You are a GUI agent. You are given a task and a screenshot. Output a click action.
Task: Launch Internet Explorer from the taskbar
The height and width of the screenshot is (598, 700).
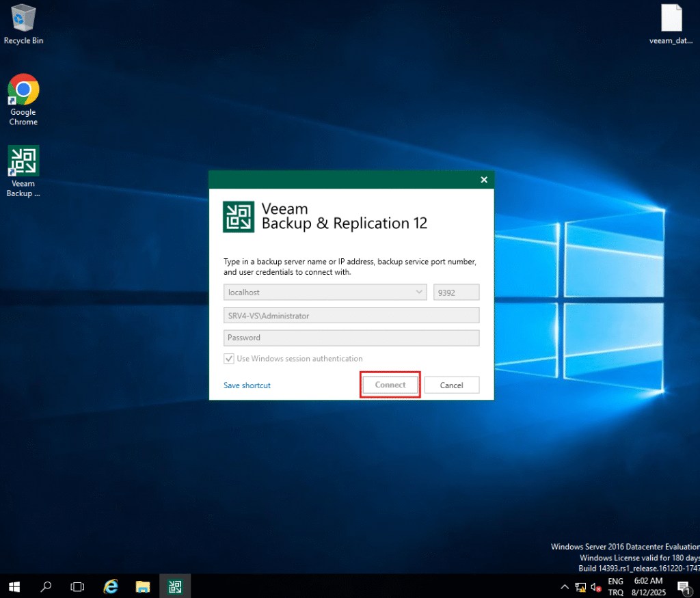coord(110,586)
